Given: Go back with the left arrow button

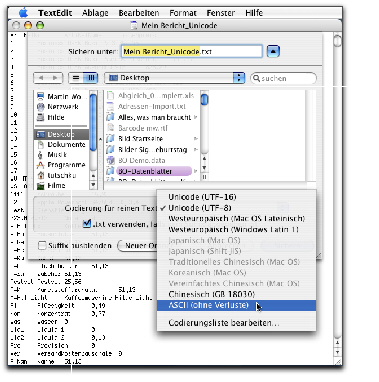Looking at the screenshot, I should click(x=41, y=78).
